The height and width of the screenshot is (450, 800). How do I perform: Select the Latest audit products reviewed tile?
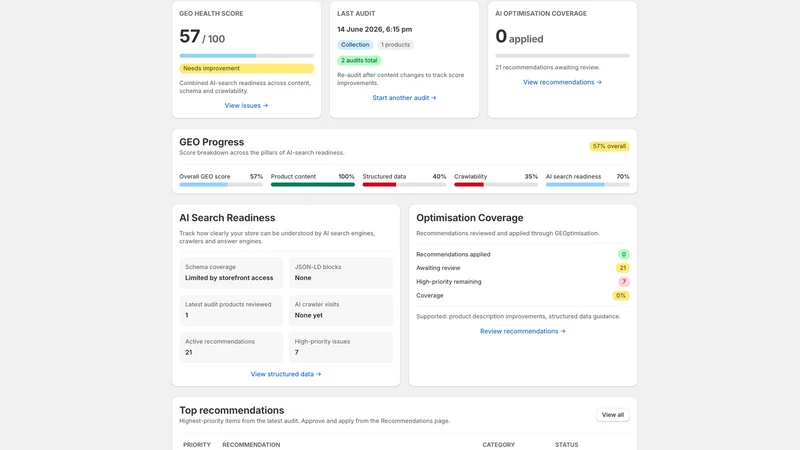tap(231, 310)
